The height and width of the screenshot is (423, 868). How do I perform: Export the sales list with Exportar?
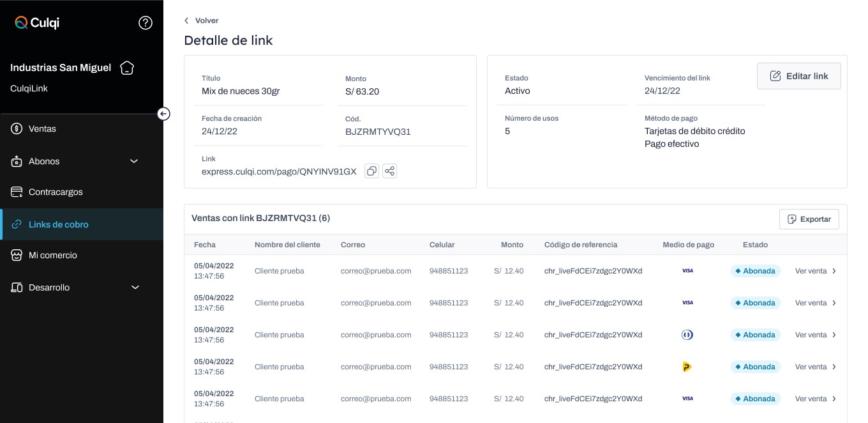(809, 219)
